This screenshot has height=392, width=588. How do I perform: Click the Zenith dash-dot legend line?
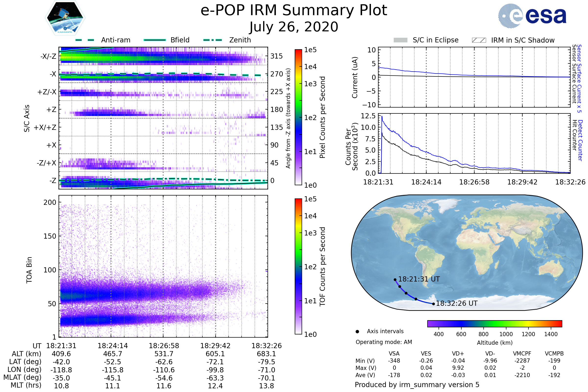coord(213,40)
